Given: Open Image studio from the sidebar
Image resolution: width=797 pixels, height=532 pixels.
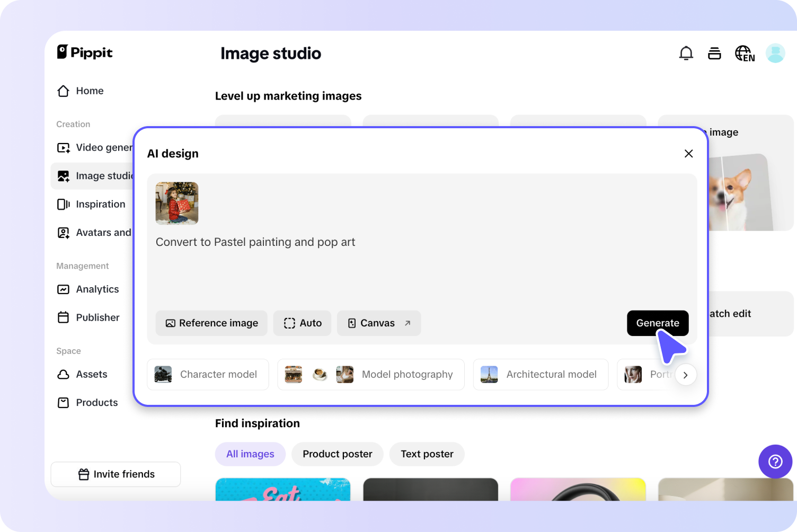Looking at the screenshot, I should 63,175.
